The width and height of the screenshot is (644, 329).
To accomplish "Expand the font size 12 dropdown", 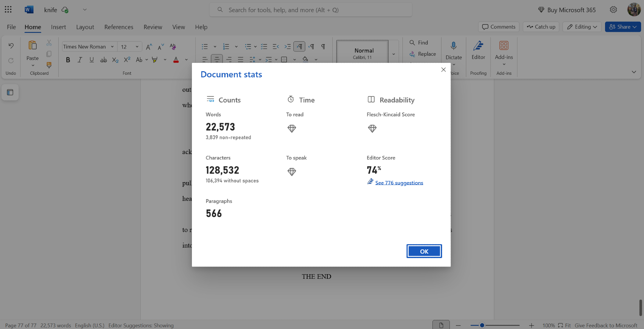I will (x=137, y=47).
